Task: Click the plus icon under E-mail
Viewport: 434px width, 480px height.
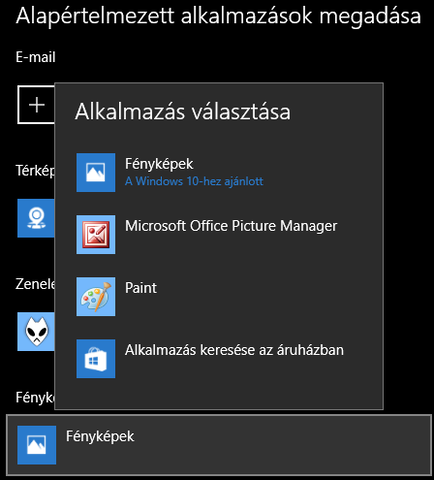Action: (36, 105)
